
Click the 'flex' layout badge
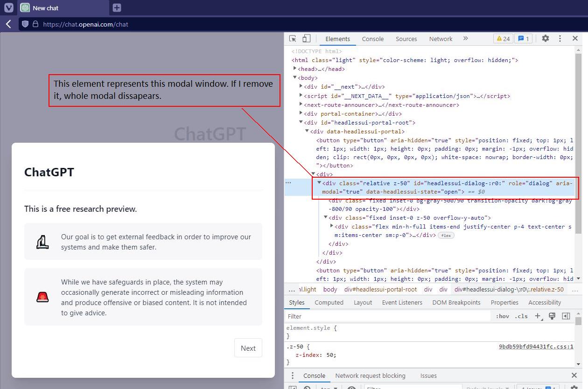point(446,236)
